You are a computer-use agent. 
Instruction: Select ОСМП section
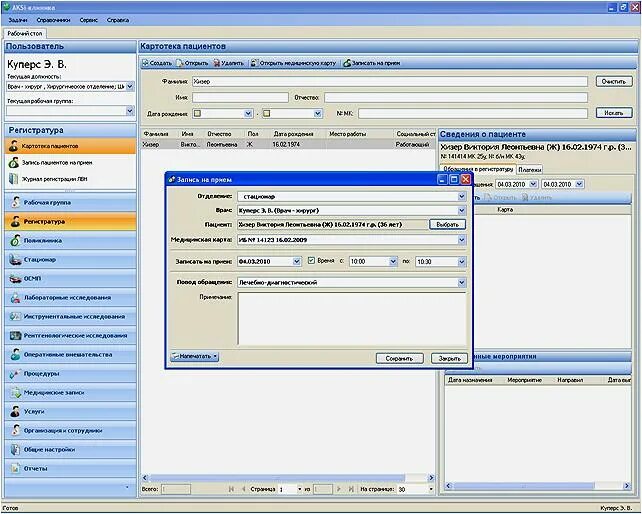pos(70,278)
